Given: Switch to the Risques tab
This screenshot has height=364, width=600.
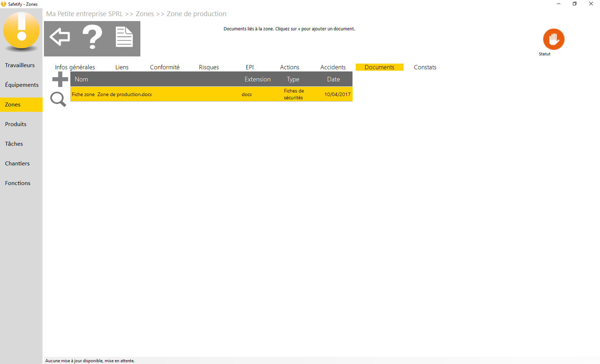Looking at the screenshot, I should [x=209, y=67].
